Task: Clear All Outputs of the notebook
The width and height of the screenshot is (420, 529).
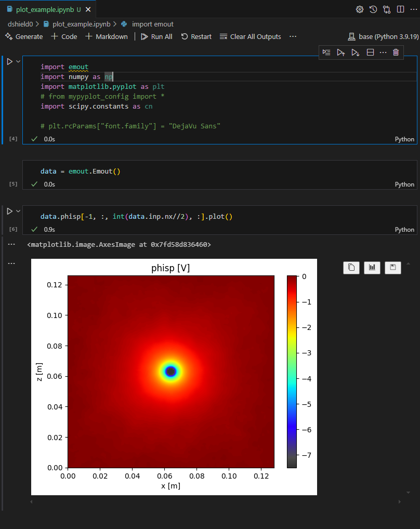Action: 251,36
